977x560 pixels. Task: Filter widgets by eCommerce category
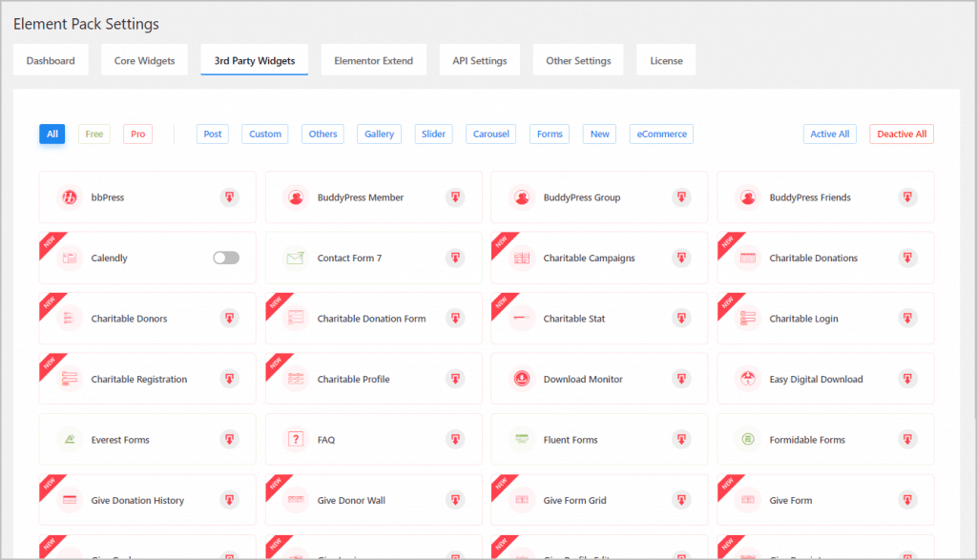click(x=661, y=135)
